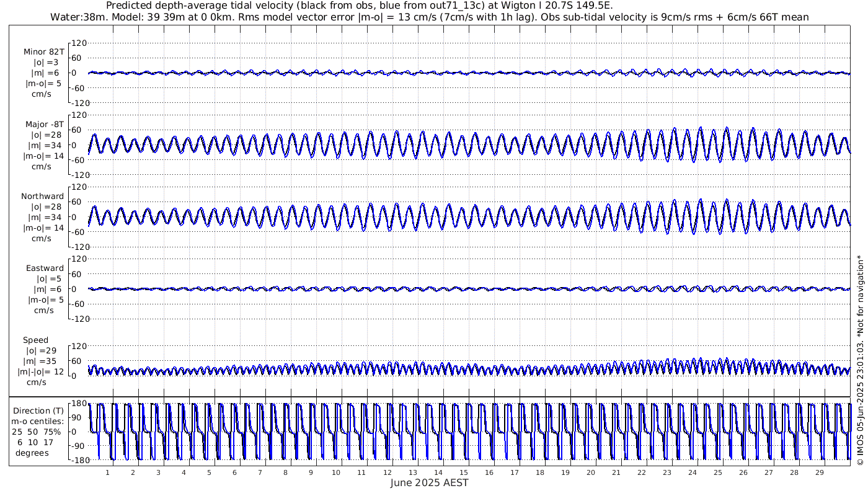Viewport: 868px width, 496px height.
Task: Select day 29 on the date axis
Action: click(820, 472)
